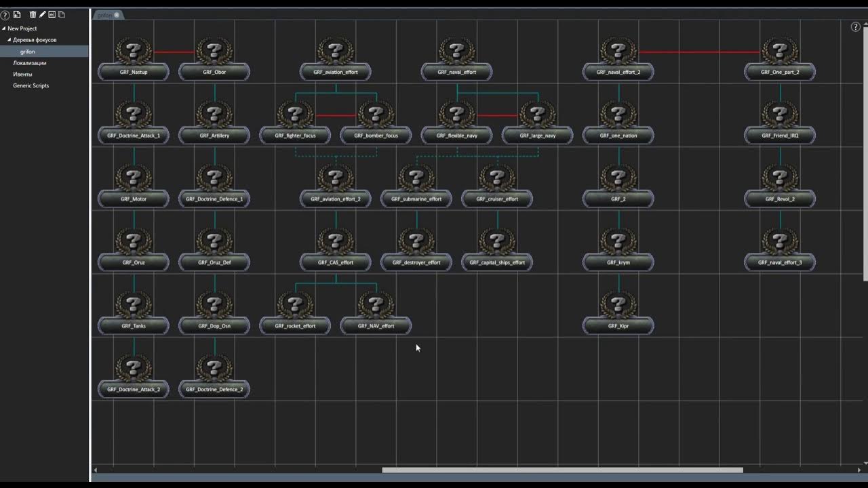Select the GRF_Obor focus node

coord(214,59)
